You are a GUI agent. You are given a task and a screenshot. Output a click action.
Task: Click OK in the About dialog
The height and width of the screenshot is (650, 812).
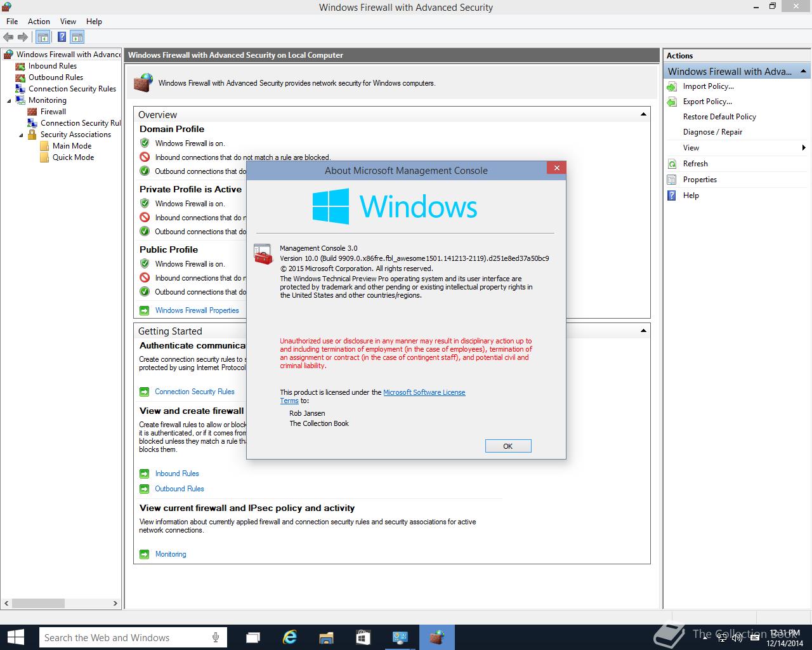click(x=508, y=446)
